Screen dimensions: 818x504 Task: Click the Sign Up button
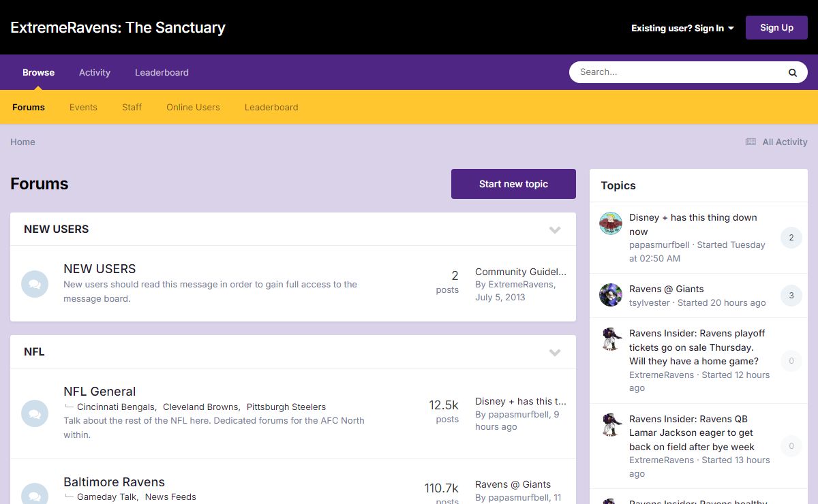click(776, 28)
